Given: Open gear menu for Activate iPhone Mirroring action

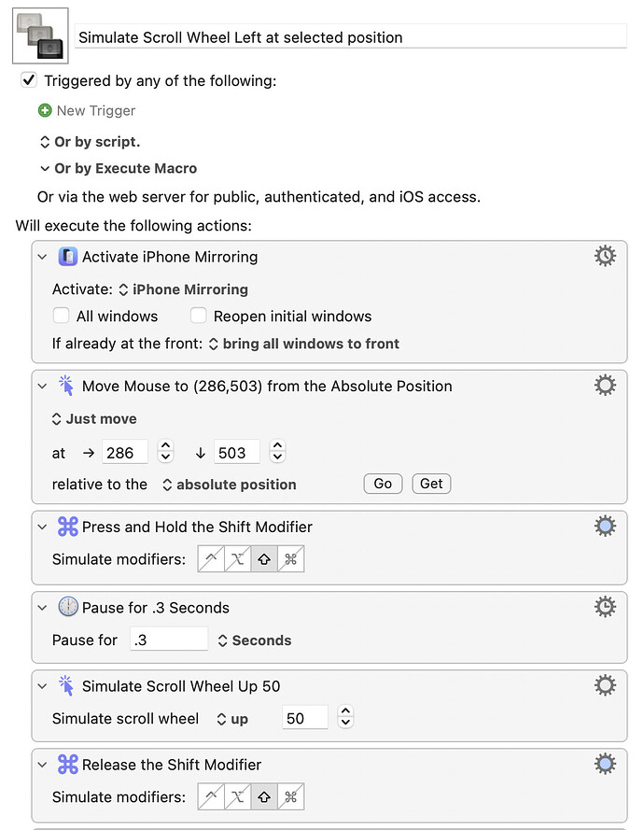Looking at the screenshot, I should [605, 256].
